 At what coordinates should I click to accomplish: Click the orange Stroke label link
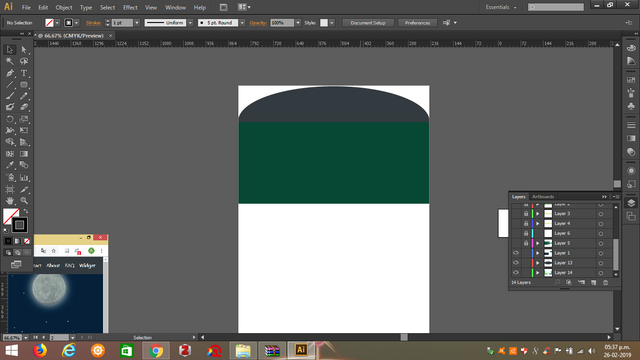click(93, 23)
